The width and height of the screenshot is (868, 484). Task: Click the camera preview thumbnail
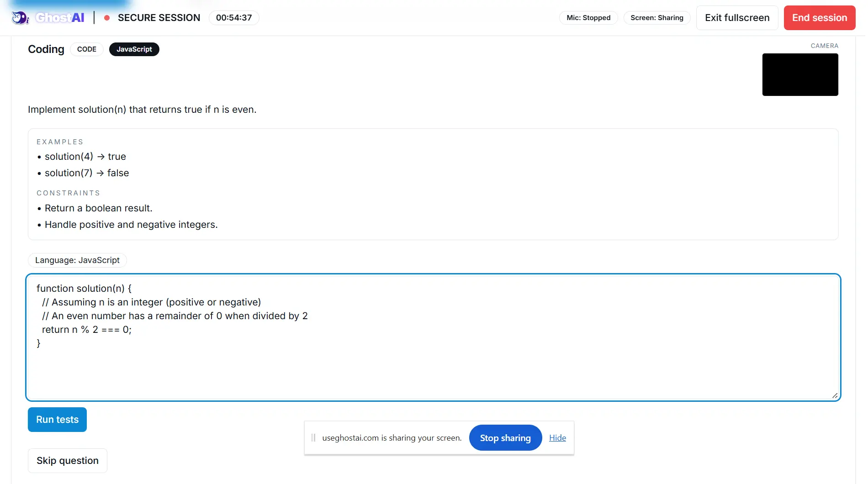point(800,74)
